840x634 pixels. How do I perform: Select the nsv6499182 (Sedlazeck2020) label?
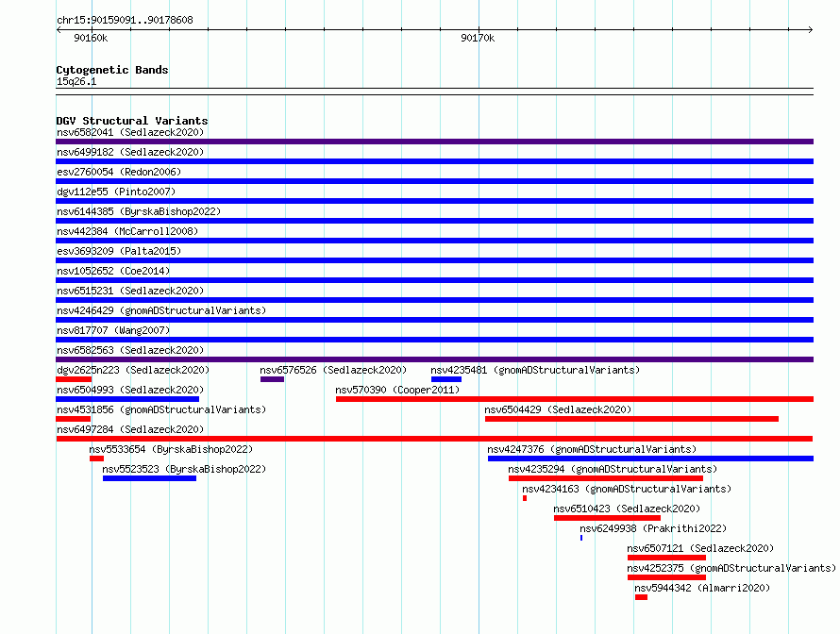pyautogui.click(x=130, y=152)
